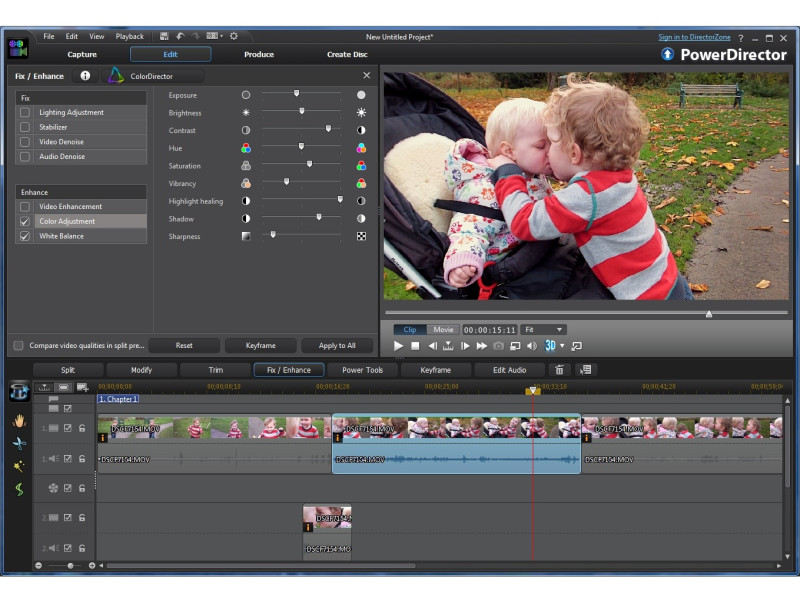Open the aspect ratio dropdown in the menu bar
Viewport: 800px width, 600px height.
(215, 36)
